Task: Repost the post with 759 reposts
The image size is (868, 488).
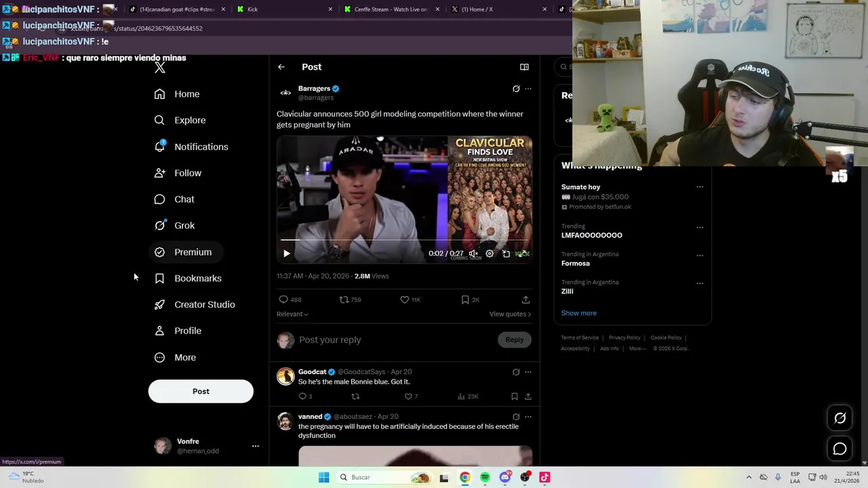Action: pos(350,300)
